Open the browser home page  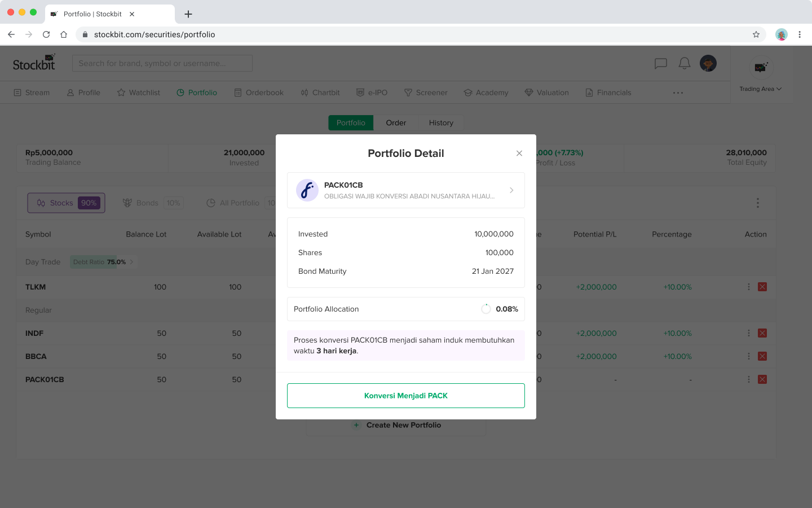coord(64,34)
